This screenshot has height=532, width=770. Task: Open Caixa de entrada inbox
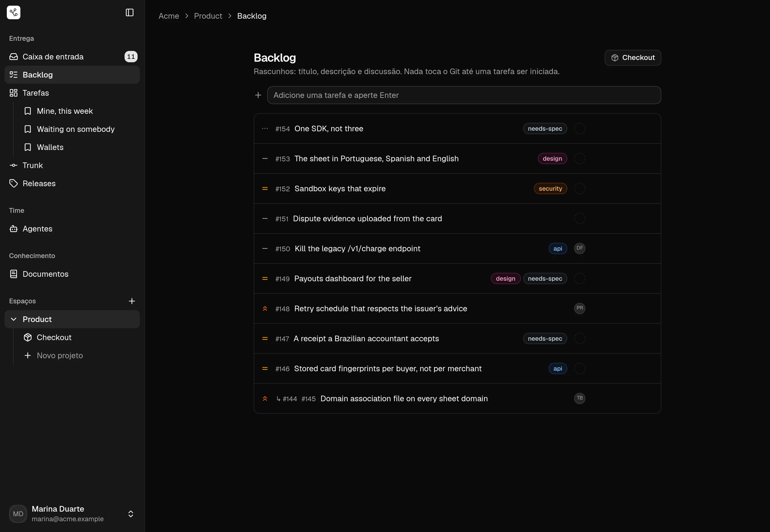pyautogui.click(x=72, y=57)
